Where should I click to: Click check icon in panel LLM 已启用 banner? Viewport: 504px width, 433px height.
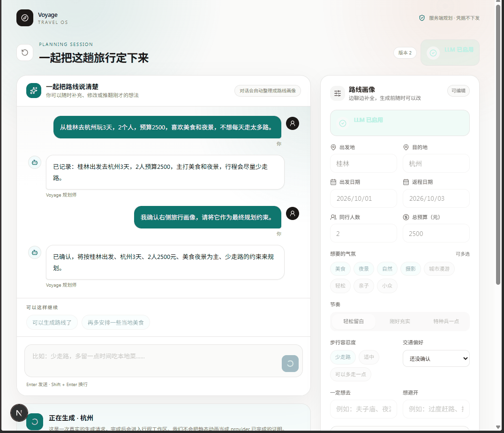343,123
